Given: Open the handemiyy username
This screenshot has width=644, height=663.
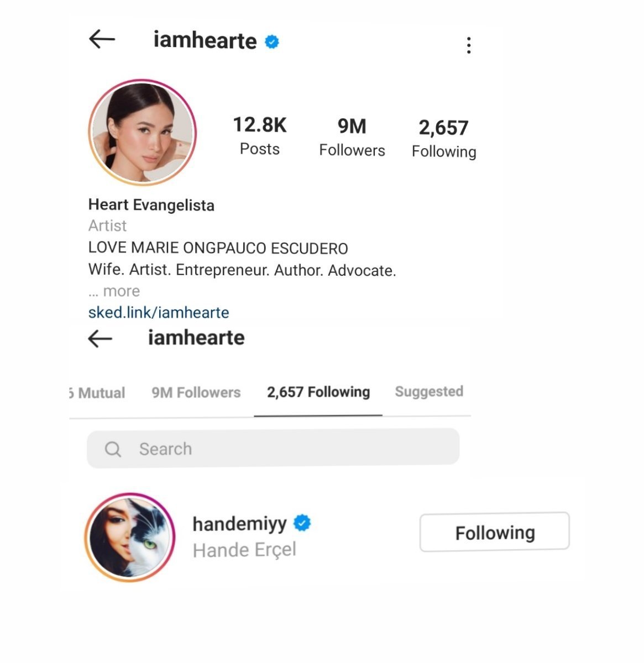Looking at the screenshot, I should coord(239,523).
